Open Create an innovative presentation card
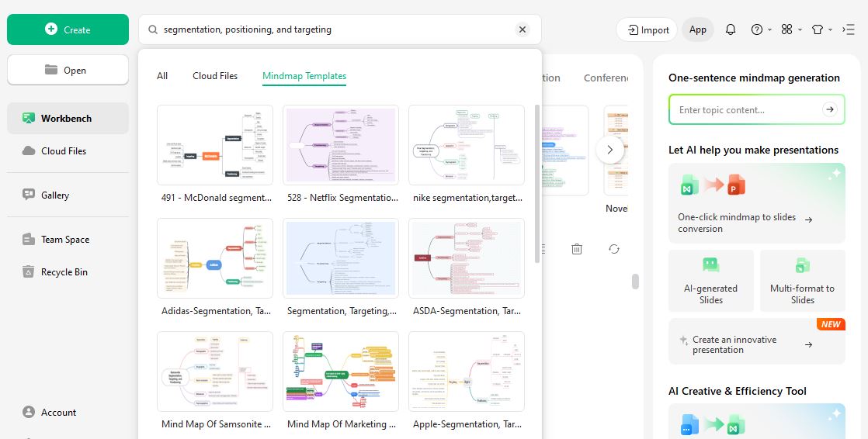This screenshot has height=439, width=868. click(757, 341)
